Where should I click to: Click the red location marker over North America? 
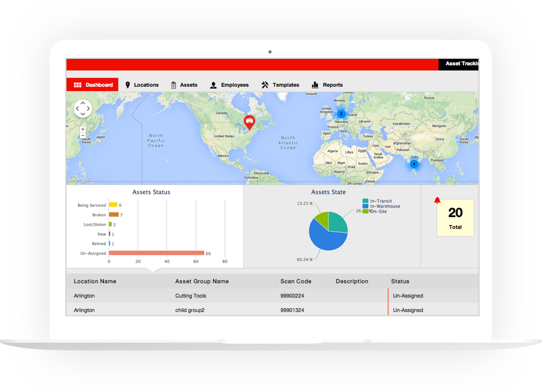tap(249, 121)
